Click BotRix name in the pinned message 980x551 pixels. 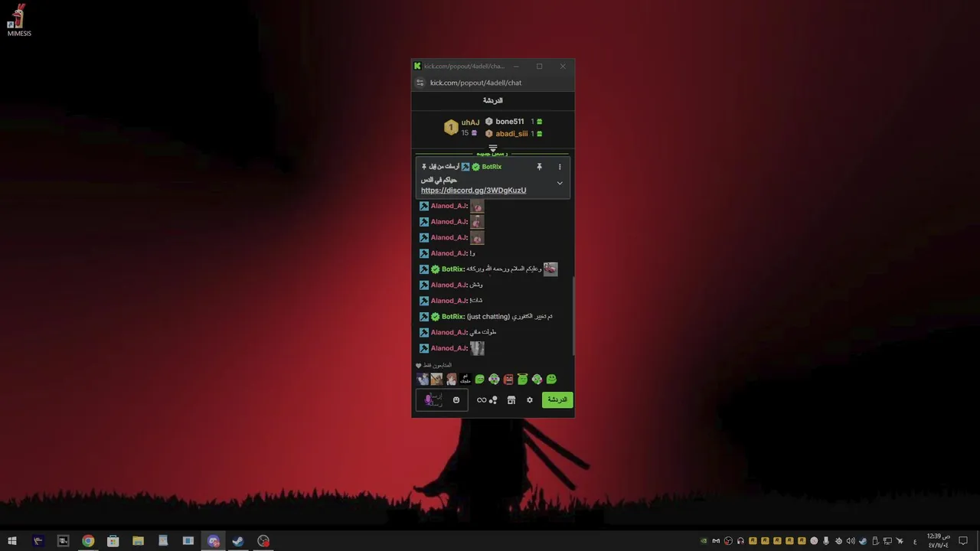(x=492, y=167)
